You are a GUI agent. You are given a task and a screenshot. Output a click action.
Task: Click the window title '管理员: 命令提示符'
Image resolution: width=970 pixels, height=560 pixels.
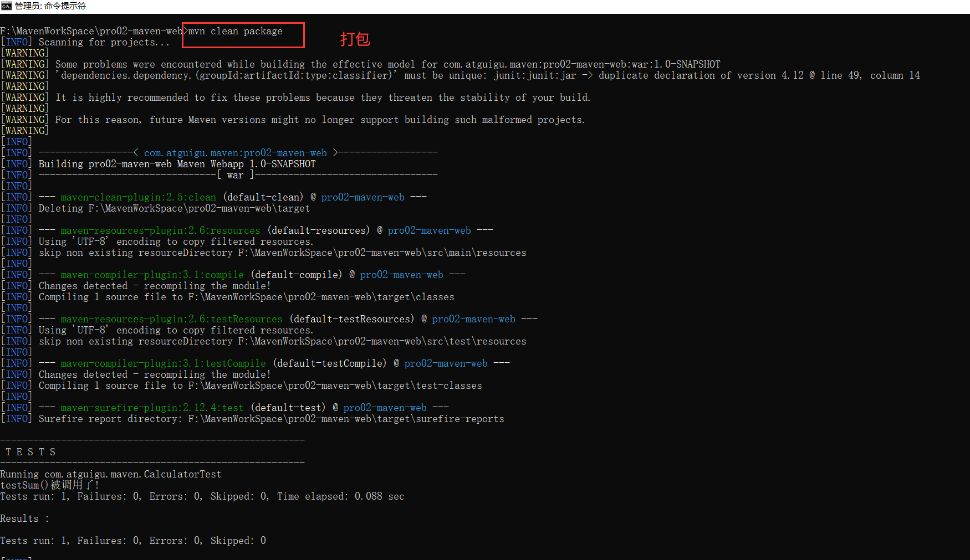[50, 6]
